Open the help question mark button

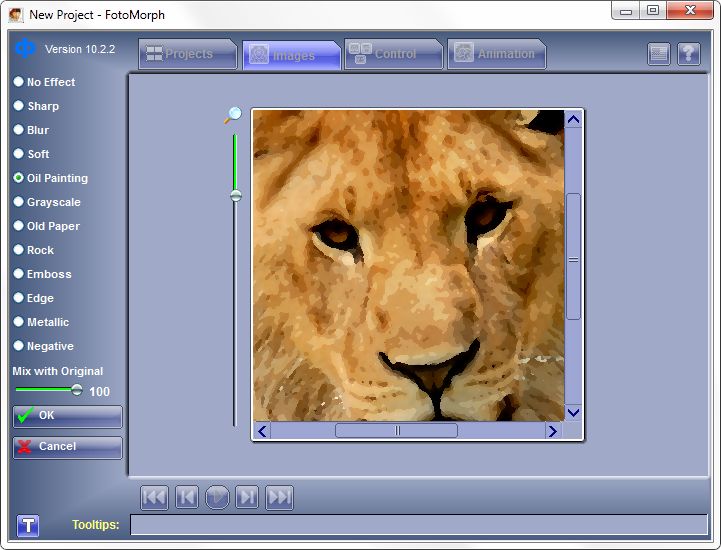tap(689, 54)
